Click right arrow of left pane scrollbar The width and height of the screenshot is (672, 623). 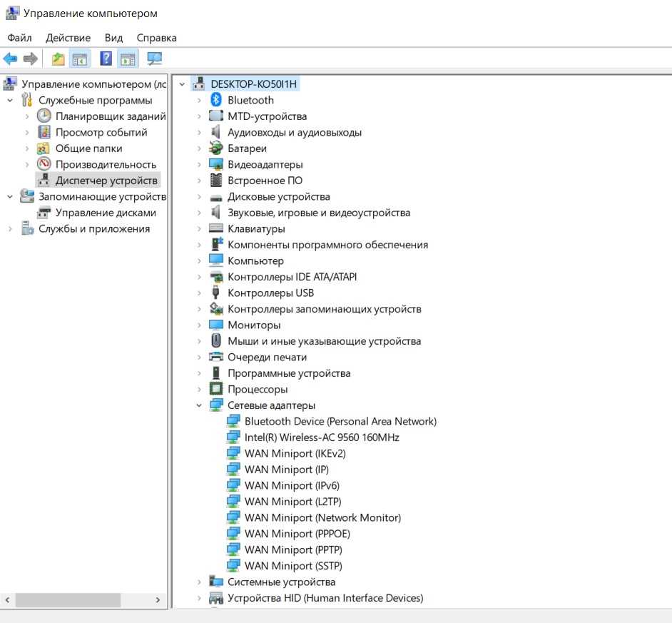point(158,600)
